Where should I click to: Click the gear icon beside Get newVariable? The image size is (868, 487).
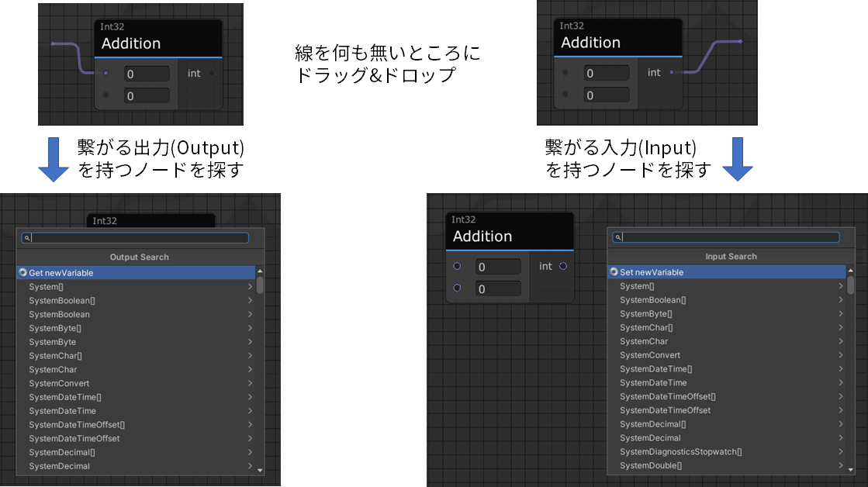pos(21,272)
